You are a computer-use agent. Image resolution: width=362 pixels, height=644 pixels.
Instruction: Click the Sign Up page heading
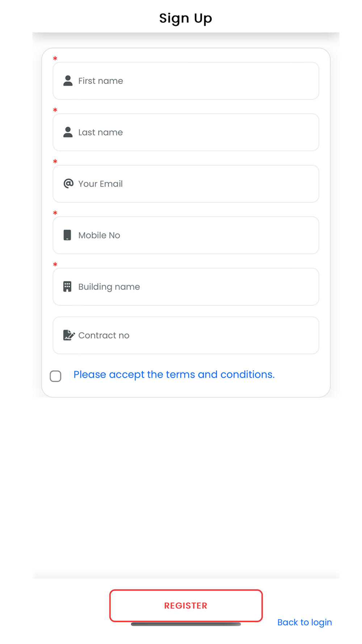click(185, 18)
